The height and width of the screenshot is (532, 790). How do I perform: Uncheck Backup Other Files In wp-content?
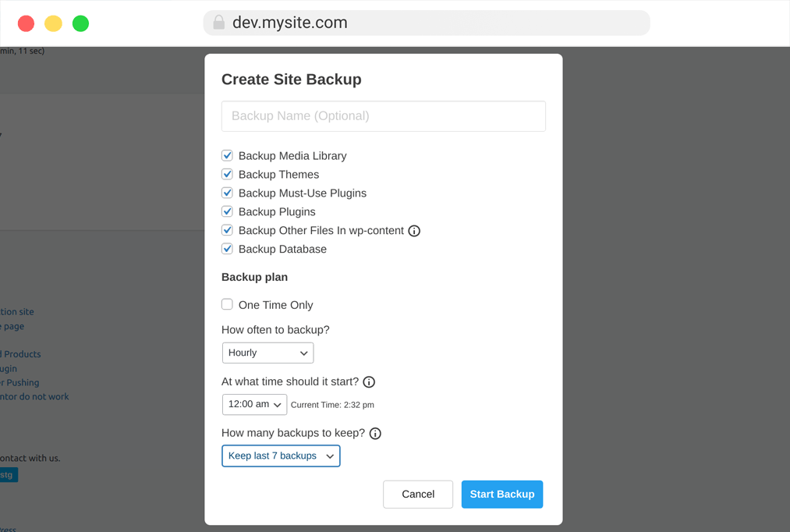[x=227, y=229]
